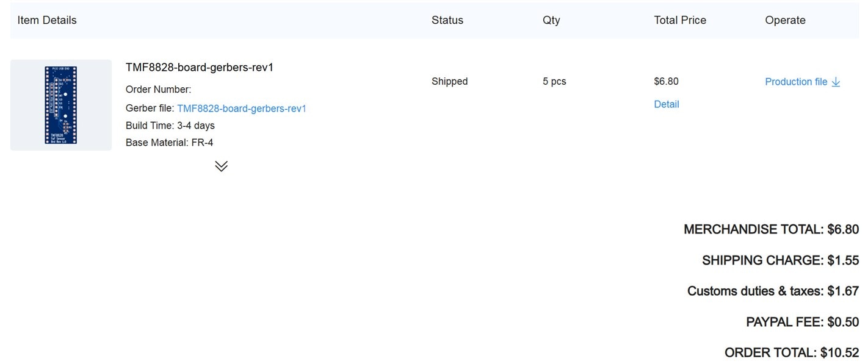Select the Total Price column header
868x364 pixels.
680,20
